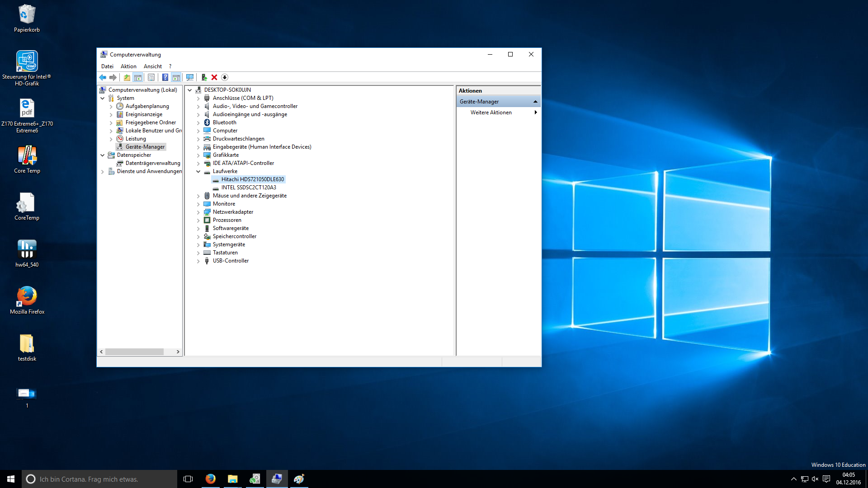Select INTEL SSDSC2CT120A3 drive entry
Screen dimensions: 868x488
coord(248,188)
